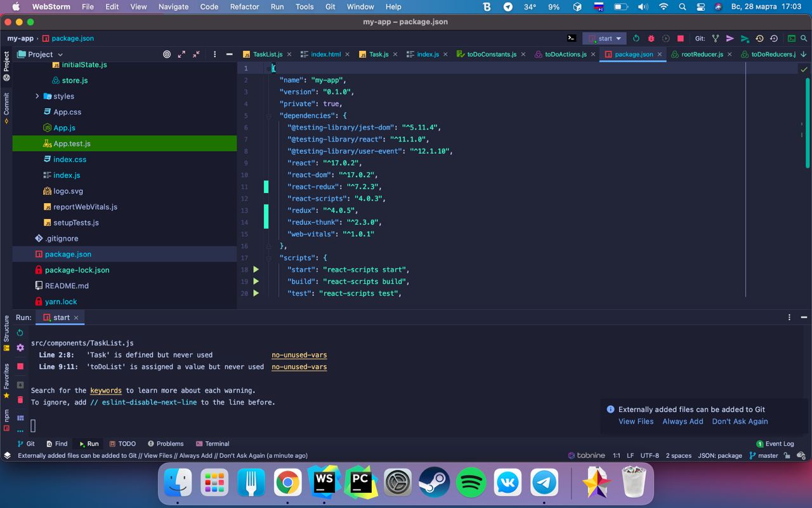
Task: Run the 'start' script via its gutter arrow
Action: tap(256, 269)
